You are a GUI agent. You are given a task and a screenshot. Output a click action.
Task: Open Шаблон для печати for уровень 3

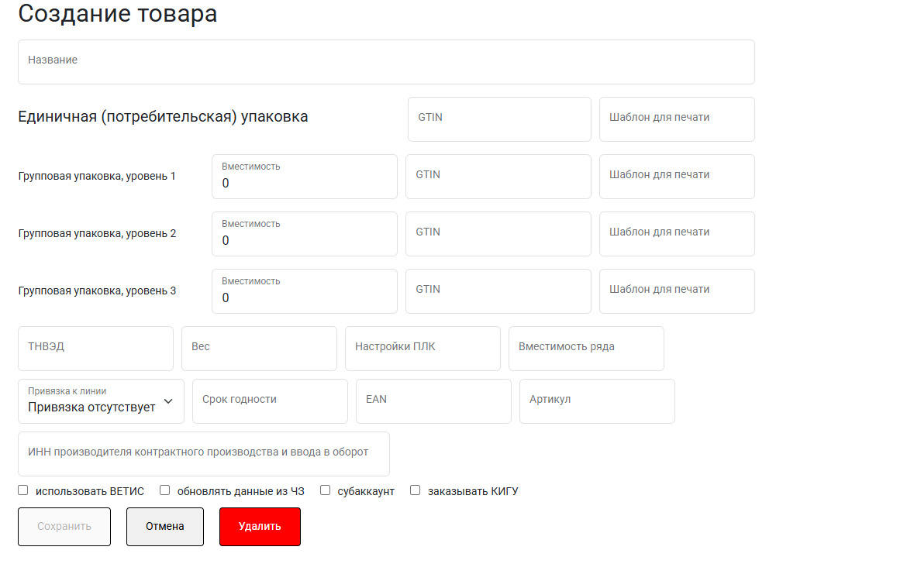tap(676, 291)
